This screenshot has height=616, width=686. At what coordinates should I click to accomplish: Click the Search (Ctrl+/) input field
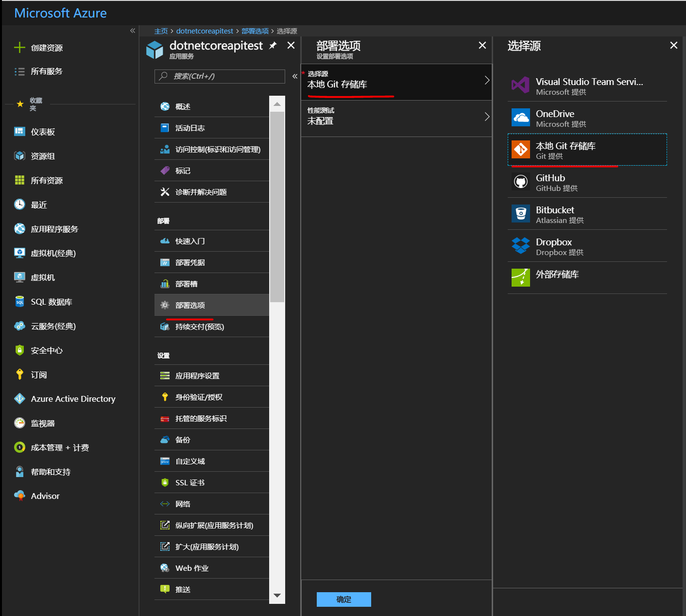(x=220, y=76)
